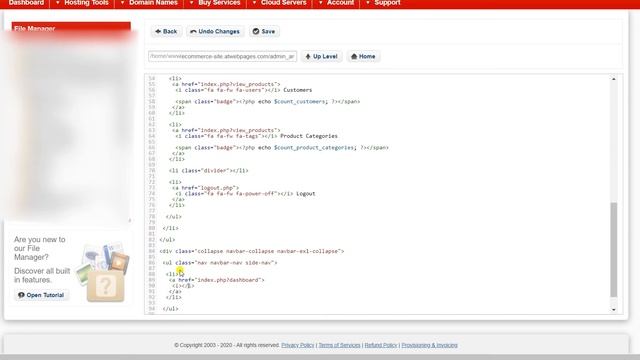Click 'Product Categories' text in code

click(x=309, y=136)
